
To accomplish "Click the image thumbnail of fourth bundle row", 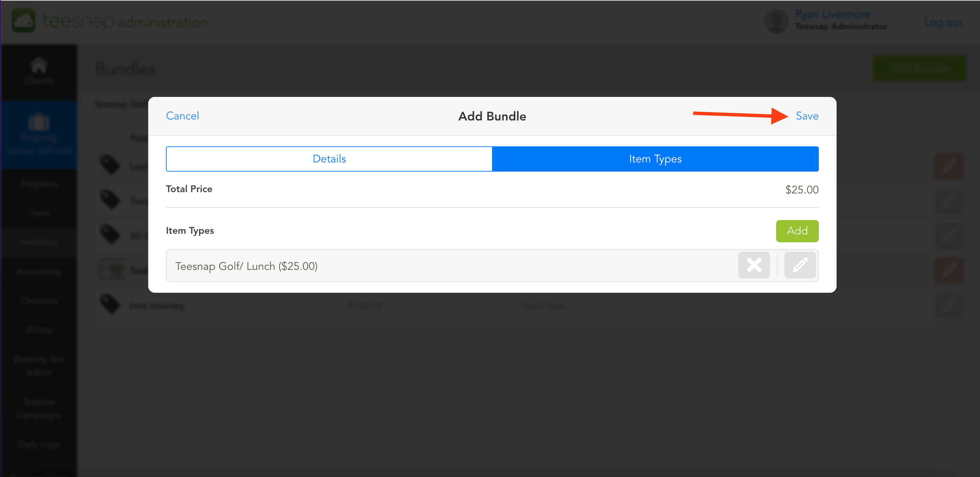I will 112,269.
